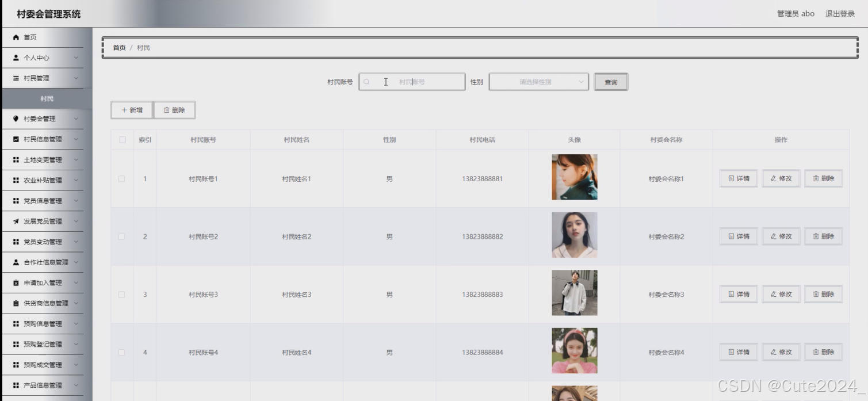Expand 个人中心 using its chevron arrow
This screenshot has width=868, height=401.
pyautogui.click(x=76, y=58)
